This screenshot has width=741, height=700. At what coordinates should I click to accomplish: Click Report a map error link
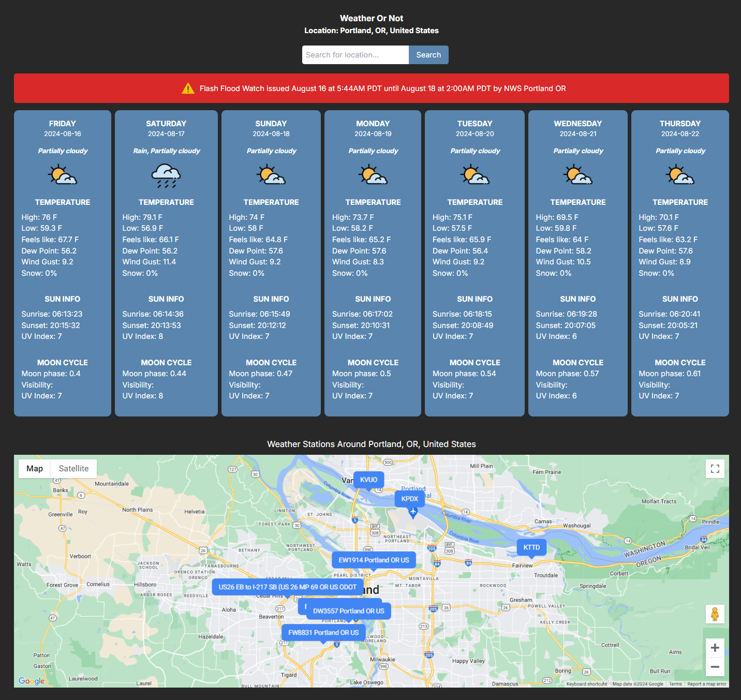click(x=707, y=684)
